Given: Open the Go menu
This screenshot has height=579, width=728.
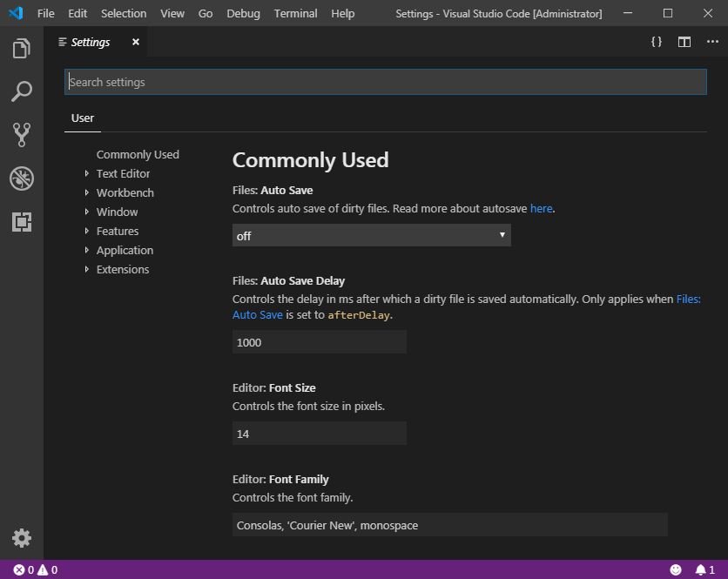Looking at the screenshot, I should [206, 13].
